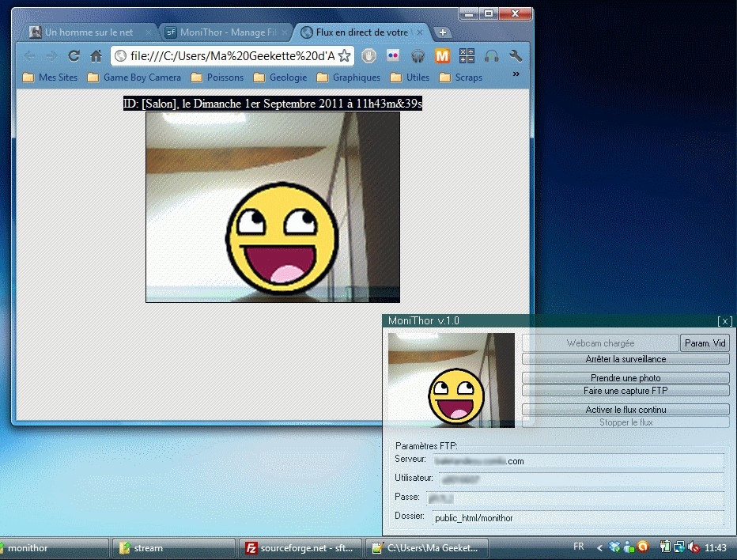
Task: Reload the page in Chrome
Action: [x=74, y=56]
